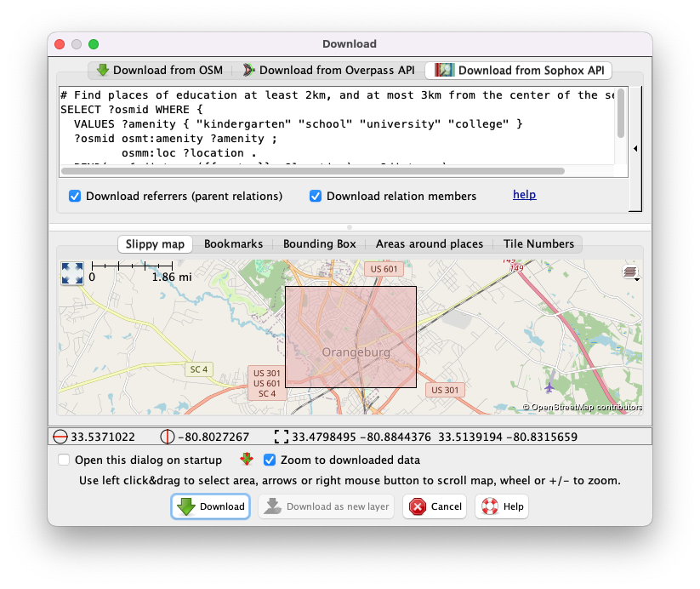The height and width of the screenshot is (589, 700).
Task: Click the Download button
Action: click(210, 506)
